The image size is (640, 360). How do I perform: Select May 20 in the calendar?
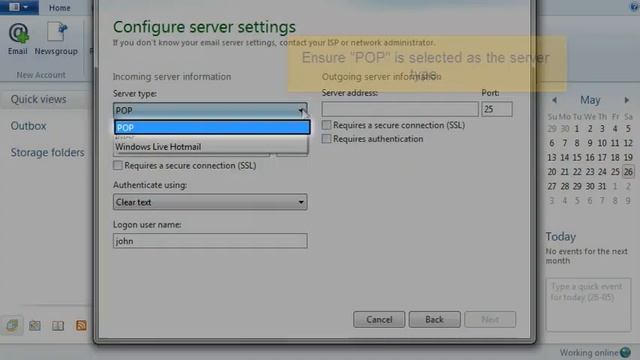click(x=552, y=172)
